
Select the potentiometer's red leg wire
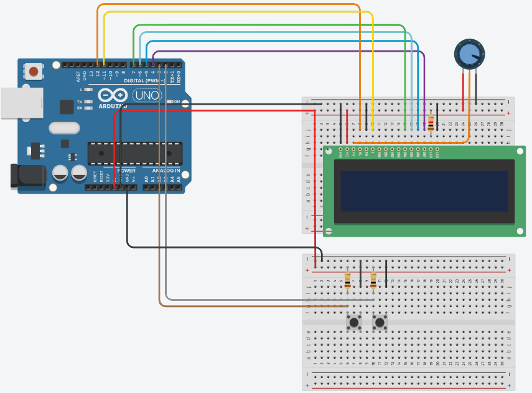[464, 91]
